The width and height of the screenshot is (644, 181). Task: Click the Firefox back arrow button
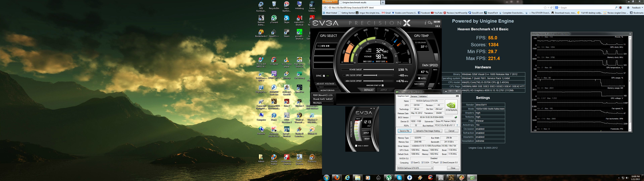tap(325, 8)
